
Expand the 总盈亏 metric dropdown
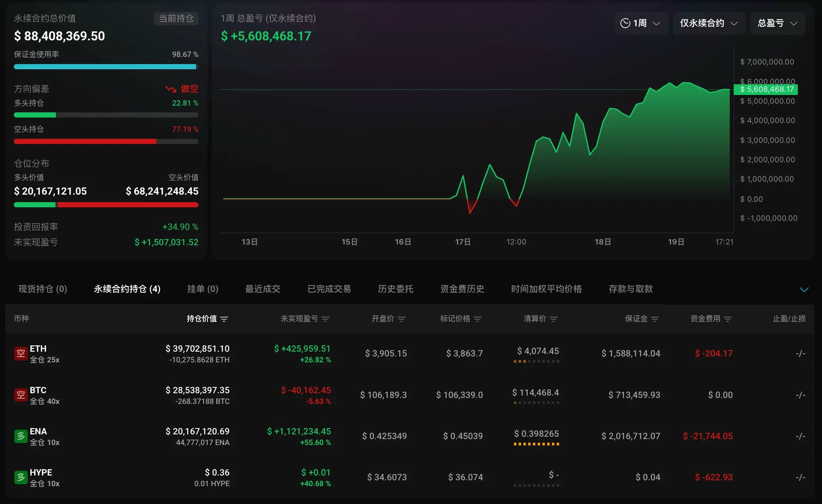(x=777, y=23)
